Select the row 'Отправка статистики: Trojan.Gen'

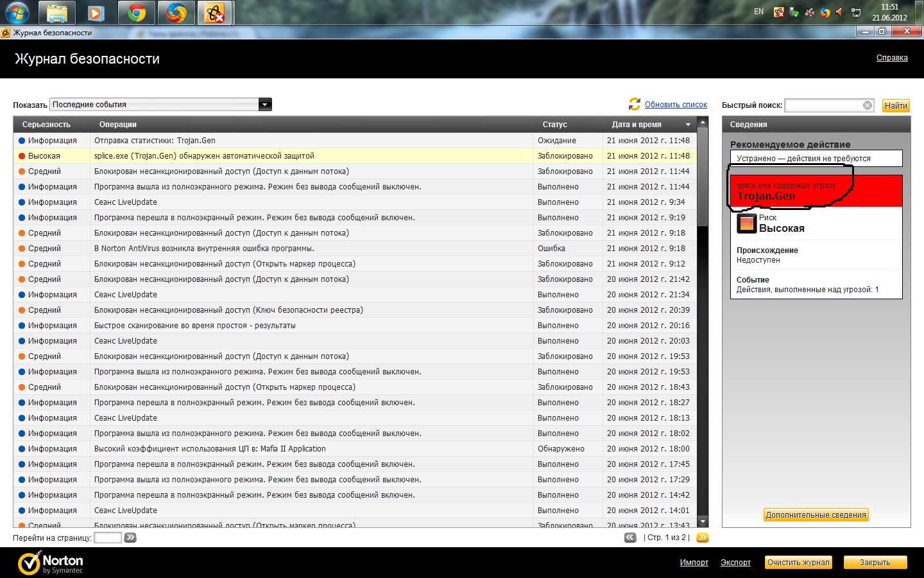[355, 141]
